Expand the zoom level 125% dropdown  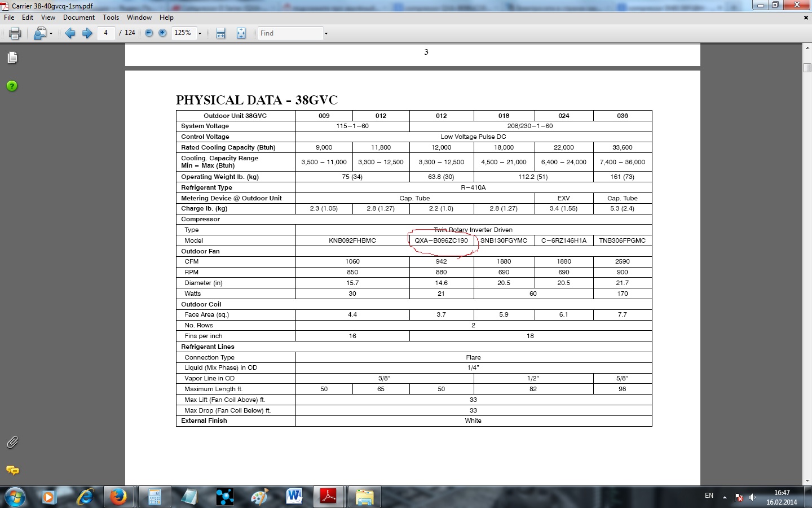[200, 33]
